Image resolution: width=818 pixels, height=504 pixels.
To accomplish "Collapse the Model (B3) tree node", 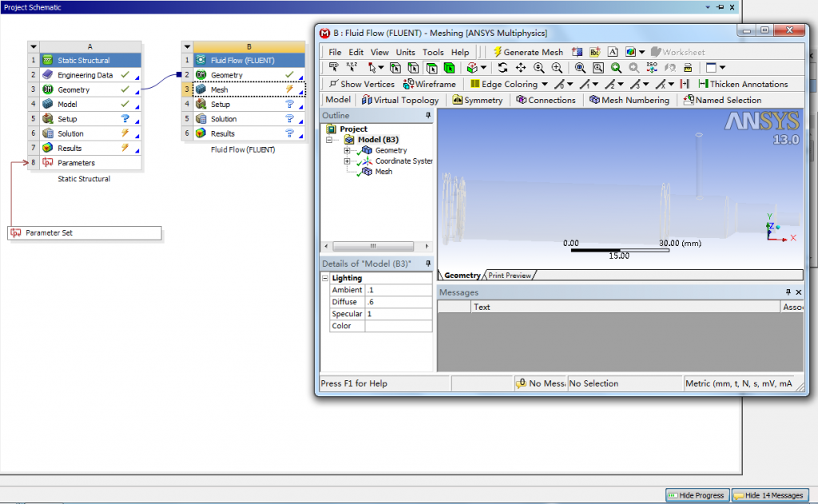I will [x=328, y=140].
